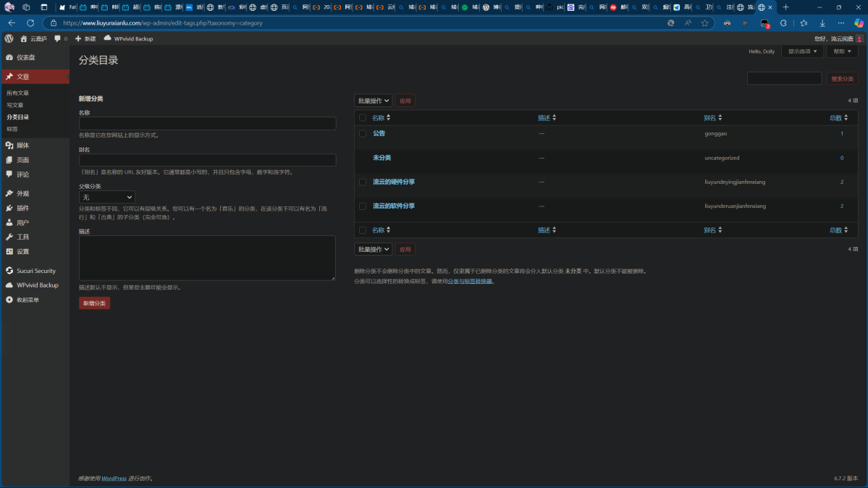Viewport: 868px width, 488px height.
Task: Click the 名称 name input field
Action: tap(207, 124)
